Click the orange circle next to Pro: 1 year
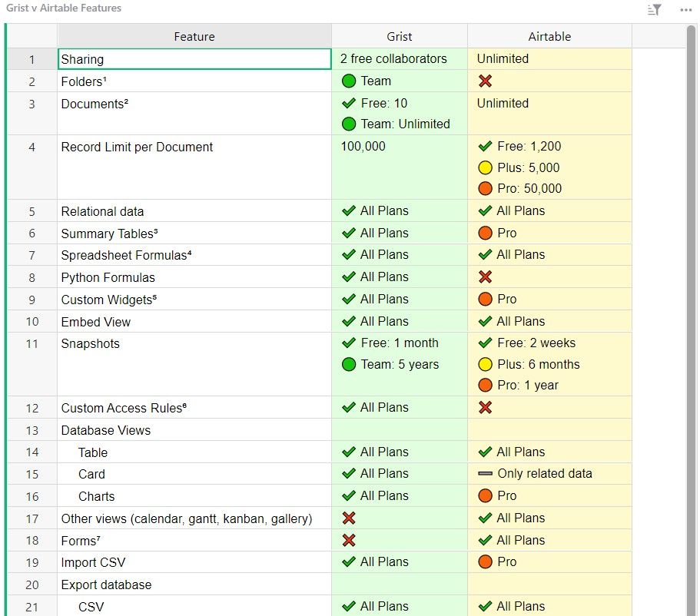 (x=485, y=385)
